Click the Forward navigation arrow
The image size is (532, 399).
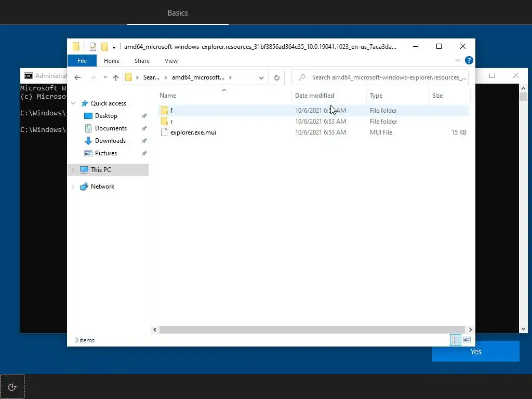(92, 77)
